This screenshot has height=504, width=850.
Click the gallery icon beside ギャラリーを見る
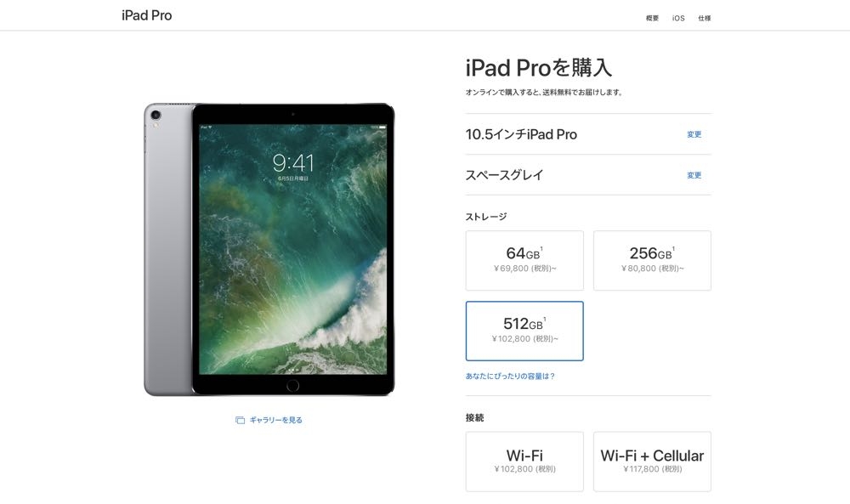pyautogui.click(x=241, y=420)
